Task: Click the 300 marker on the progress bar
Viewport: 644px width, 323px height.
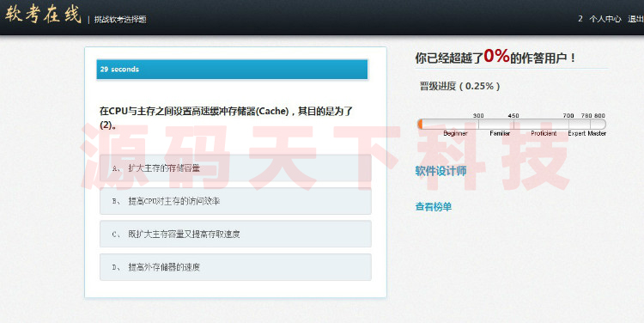Action: coord(478,115)
